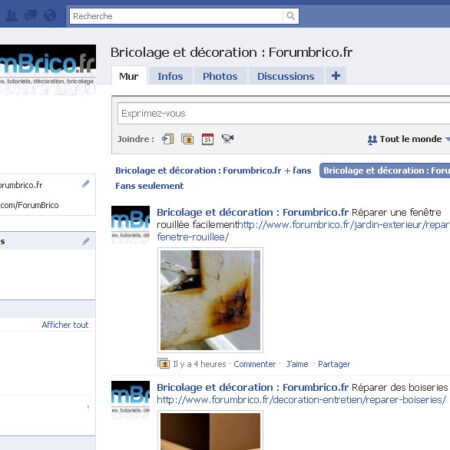Open the reparer-boiseries article URL
This screenshot has height=450, width=450.
[x=301, y=400]
